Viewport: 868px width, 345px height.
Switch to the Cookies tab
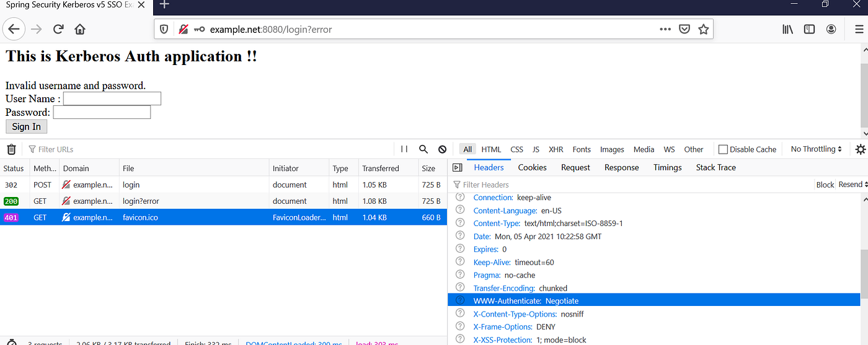tap(532, 167)
